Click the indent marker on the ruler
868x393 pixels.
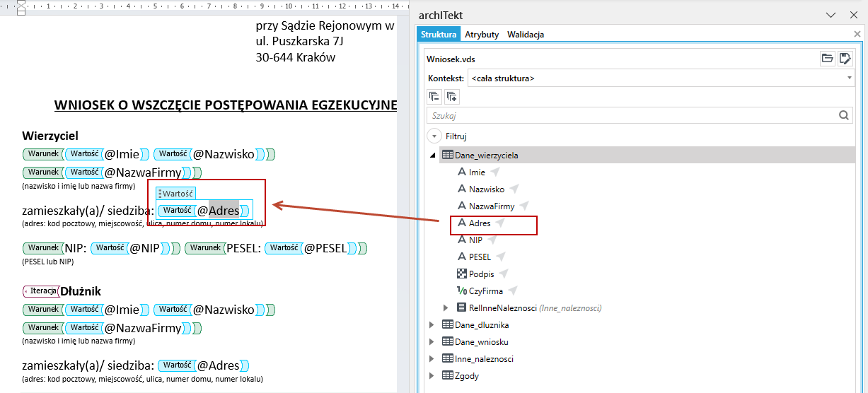(21, 8)
